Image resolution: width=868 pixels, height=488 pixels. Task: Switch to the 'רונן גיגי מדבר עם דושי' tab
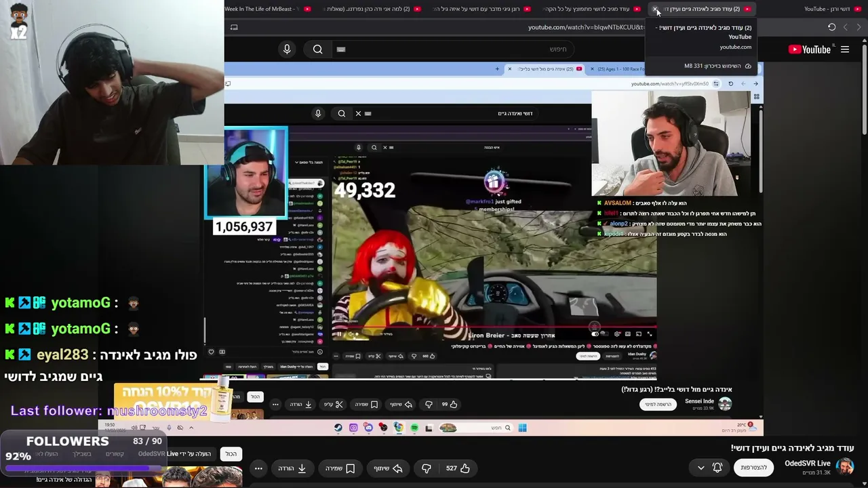tap(481, 9)
